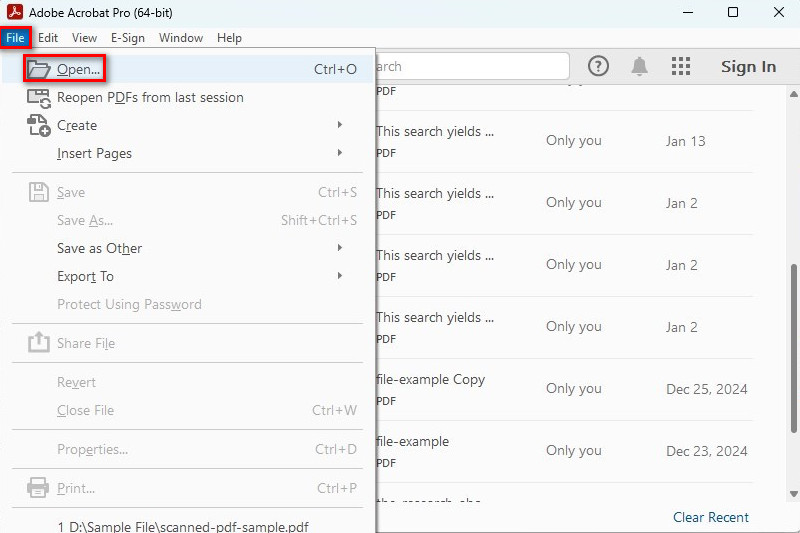Image resolution: width=800 pixels, height=533 pixels.
Task: Click the Clear Recent link
Action: pyautogui.click(x=710, y=517)
